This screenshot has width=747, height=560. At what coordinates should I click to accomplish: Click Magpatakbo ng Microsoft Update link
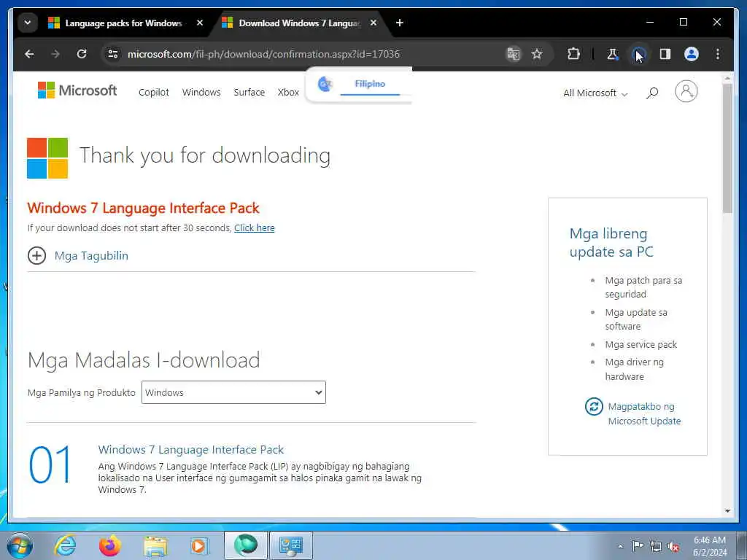tap(644, 414)
